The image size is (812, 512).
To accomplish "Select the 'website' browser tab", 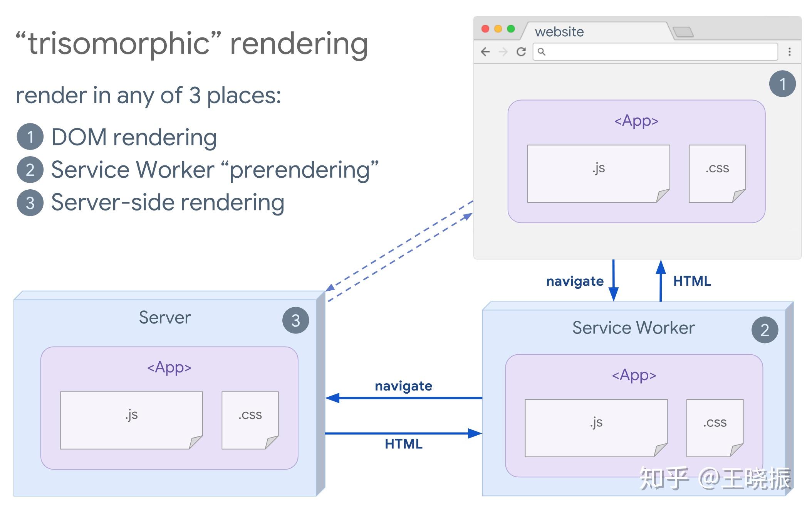I will [596, 31].
